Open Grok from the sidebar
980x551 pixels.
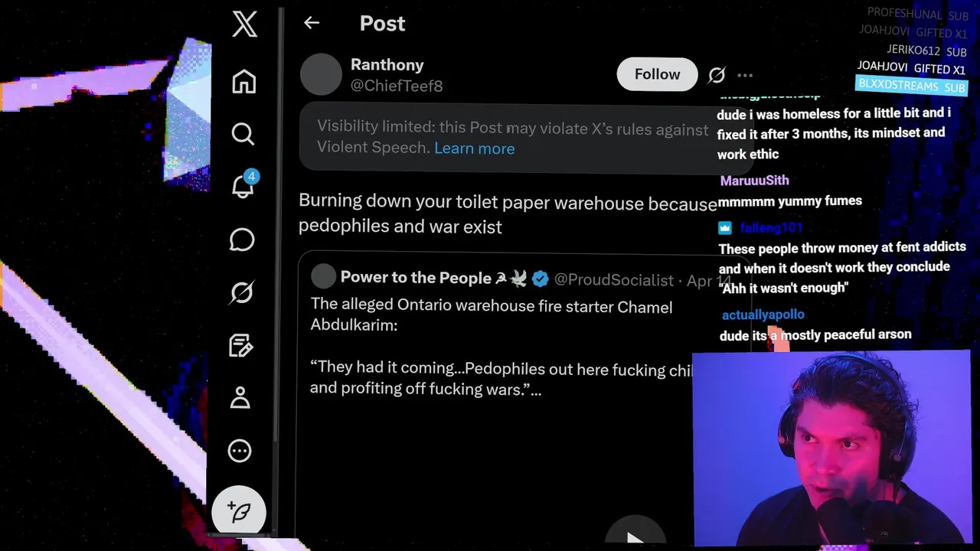point(242,292)
